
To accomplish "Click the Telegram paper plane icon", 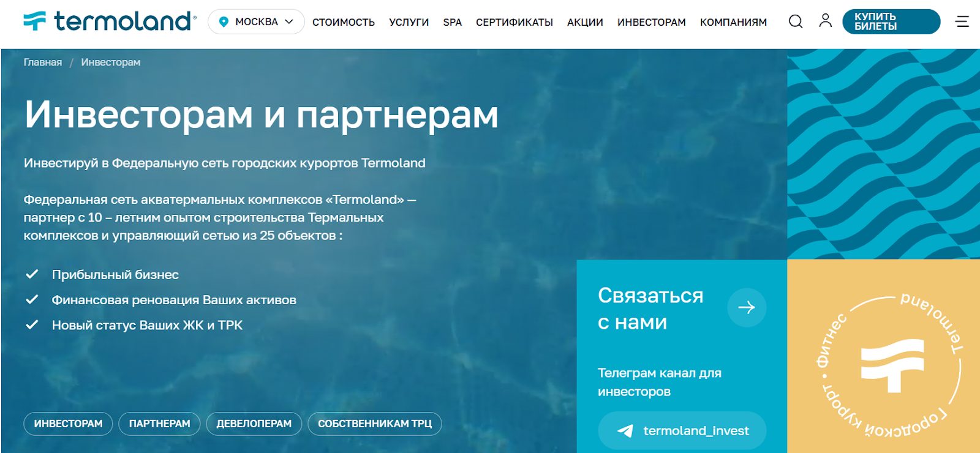I will pos(625,431).
